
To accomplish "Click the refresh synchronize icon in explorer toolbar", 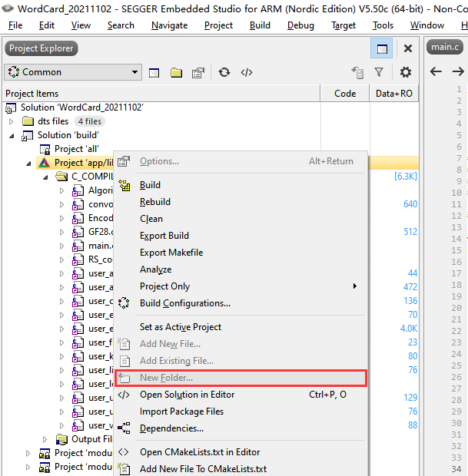I will [x=224, y=72].
